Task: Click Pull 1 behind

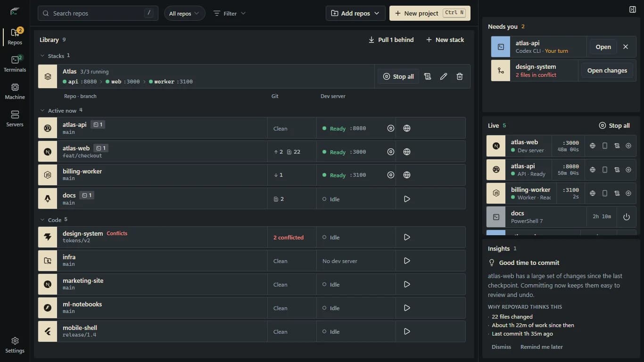Action: [391, 40]
